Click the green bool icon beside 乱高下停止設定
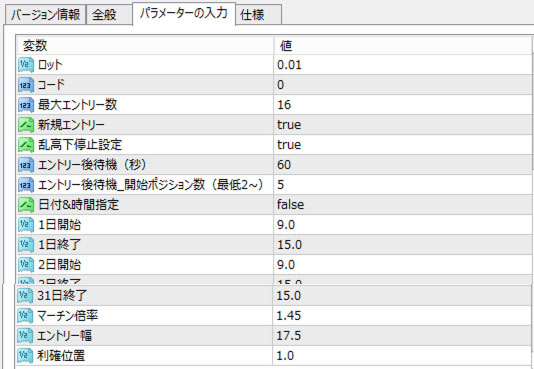Image resolution: width=534 pixels, height=369 pixels. (26, 145)
